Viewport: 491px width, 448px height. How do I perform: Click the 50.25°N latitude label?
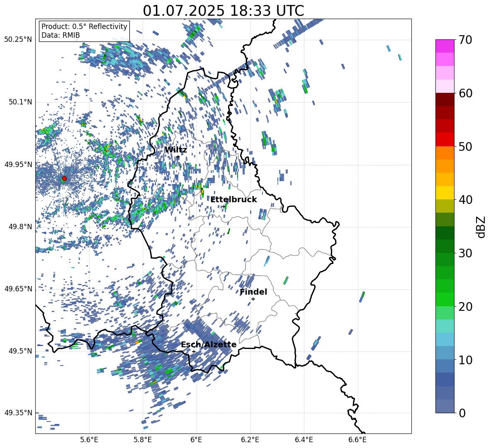tap(18, 40)
